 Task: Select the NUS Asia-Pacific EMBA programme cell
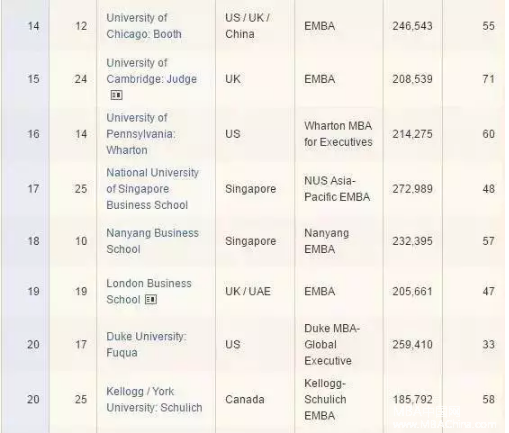tap(337, 189)
